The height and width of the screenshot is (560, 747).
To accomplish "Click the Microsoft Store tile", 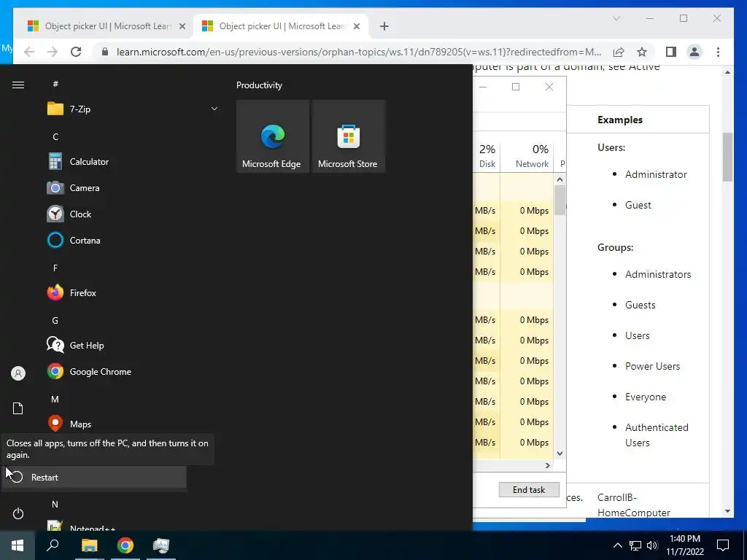I will [x=348, y=136].
